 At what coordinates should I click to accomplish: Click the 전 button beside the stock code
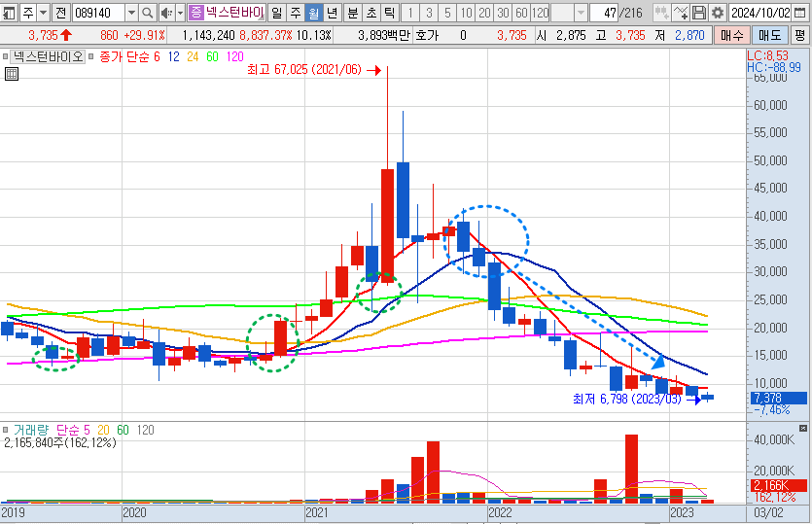coord(61,13)
